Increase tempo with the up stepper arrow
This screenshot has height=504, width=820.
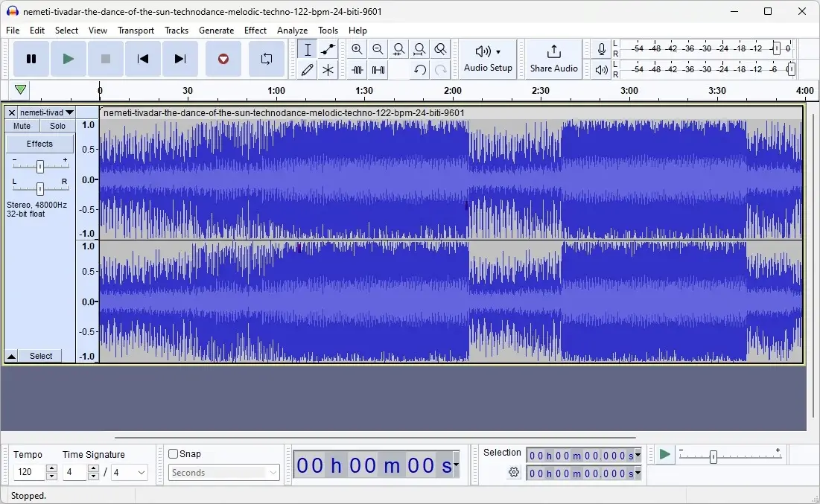click(51, 468)
